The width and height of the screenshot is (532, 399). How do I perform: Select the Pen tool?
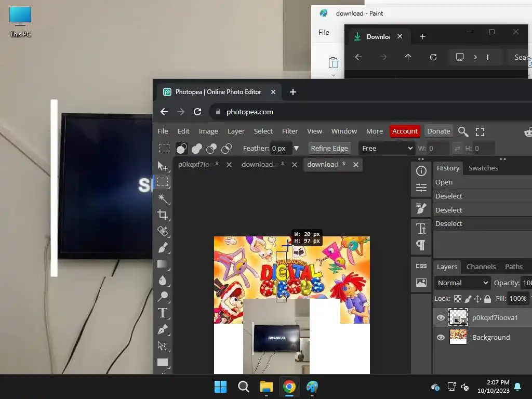click(163, 329)
